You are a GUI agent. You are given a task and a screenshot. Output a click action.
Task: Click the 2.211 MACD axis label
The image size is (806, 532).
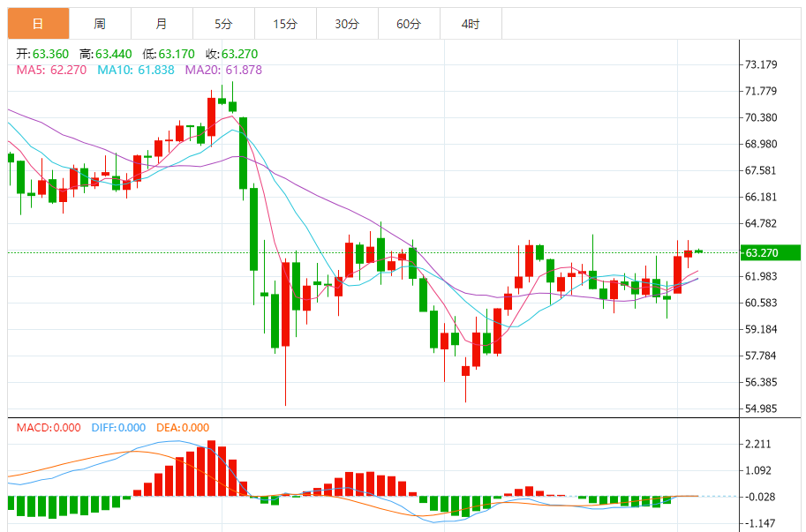click(x=758, y=444)
